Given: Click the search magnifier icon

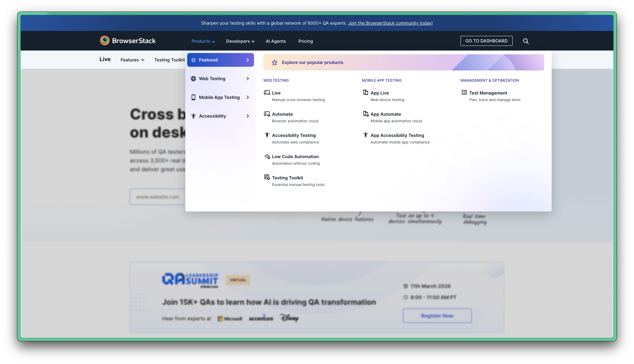Looking at the screenshot, I should (526, 41).
